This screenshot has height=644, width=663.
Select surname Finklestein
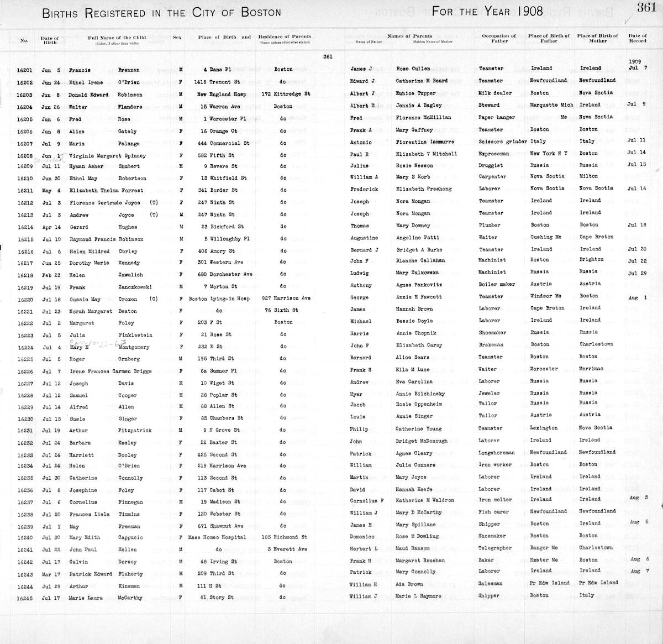(x=135, y=335)
